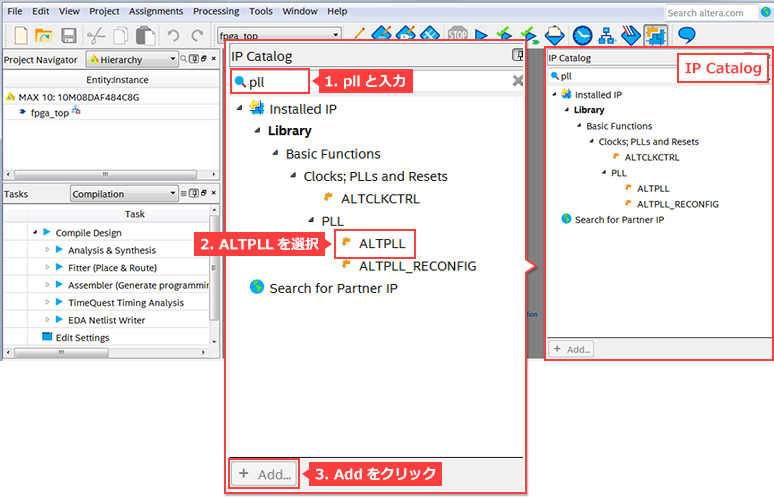Click the Open folder toolbar icon

(44, 35)
